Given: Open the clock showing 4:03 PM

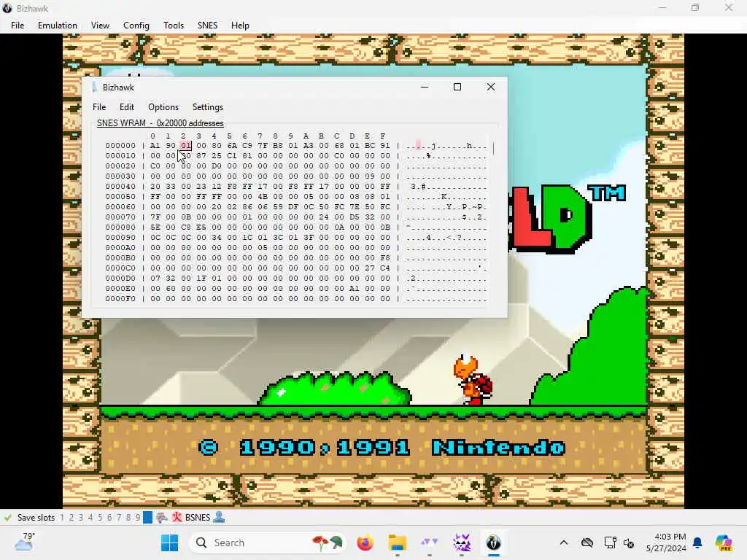Looking at the screenshot, I should [665, 542].
